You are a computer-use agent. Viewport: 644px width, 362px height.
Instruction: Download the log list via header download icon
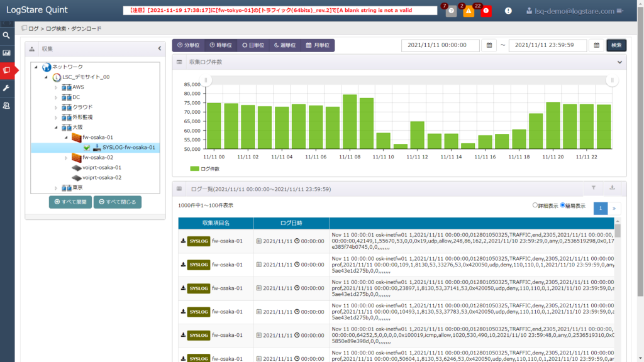(x=612, y=188)
